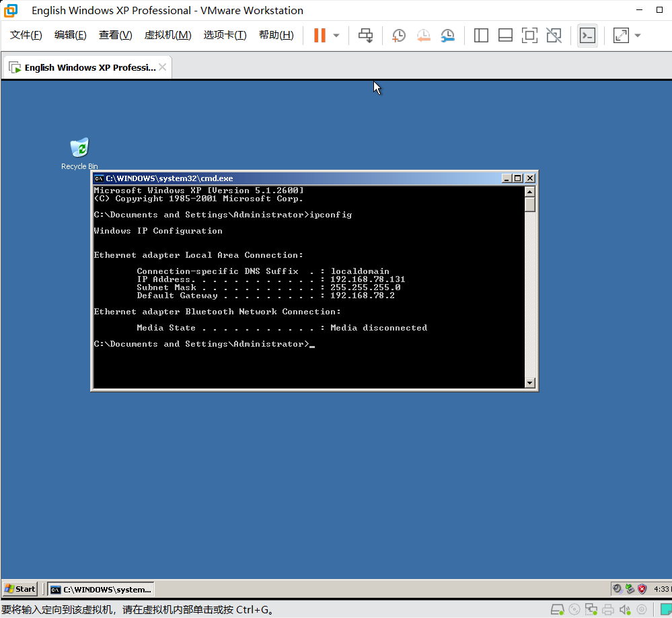
Task: Open the 选项卡(T) menu
Action: tap(225, 35)
